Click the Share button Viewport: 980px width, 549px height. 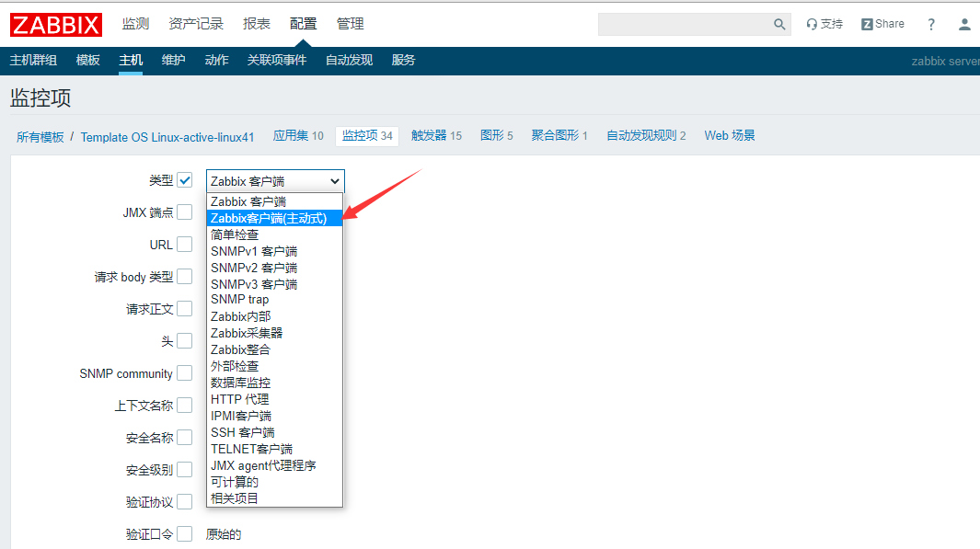[x=882, y=24]
